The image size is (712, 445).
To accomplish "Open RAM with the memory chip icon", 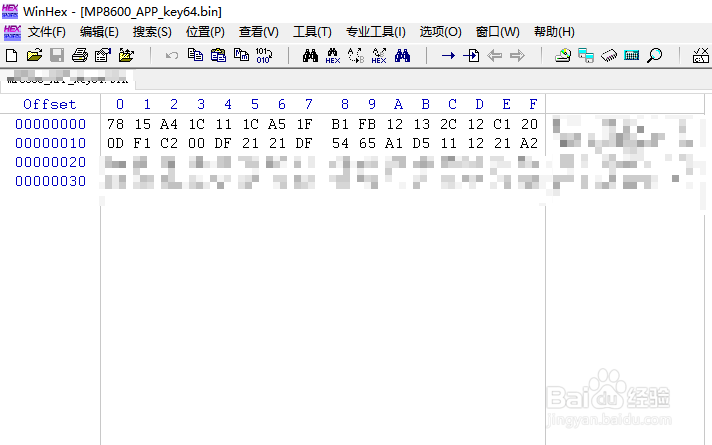I will click(609, 55).
